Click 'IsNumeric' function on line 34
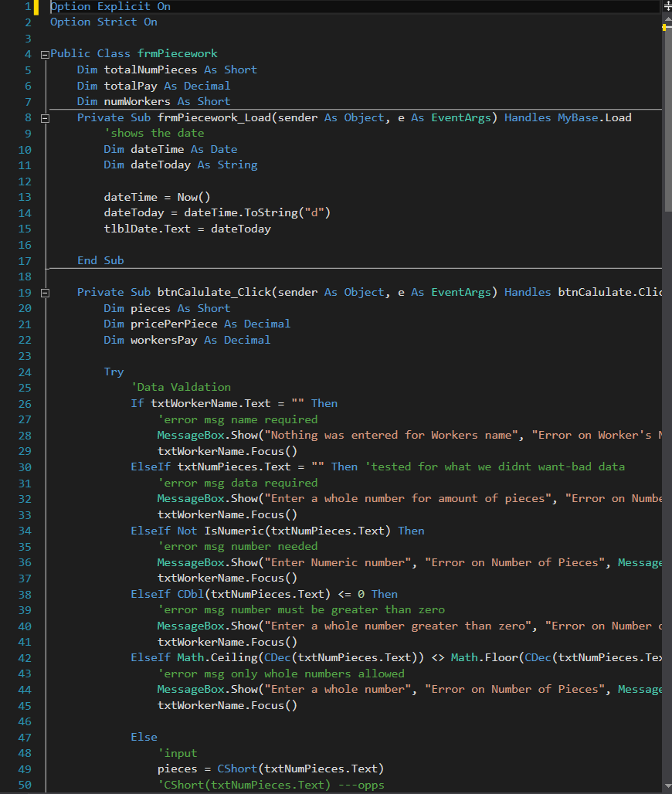 pyautogui.click(x=234, y=531)
